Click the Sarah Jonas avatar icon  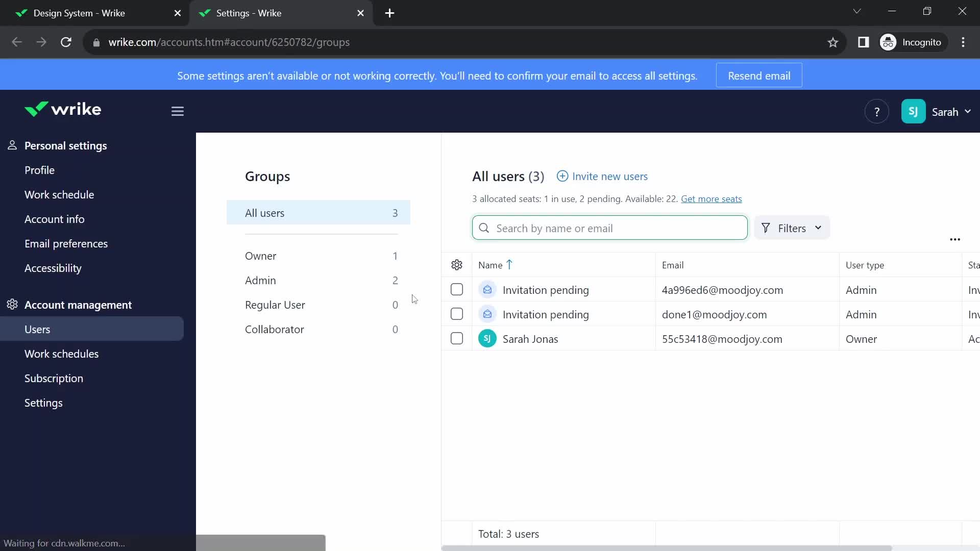click(486, 338)
